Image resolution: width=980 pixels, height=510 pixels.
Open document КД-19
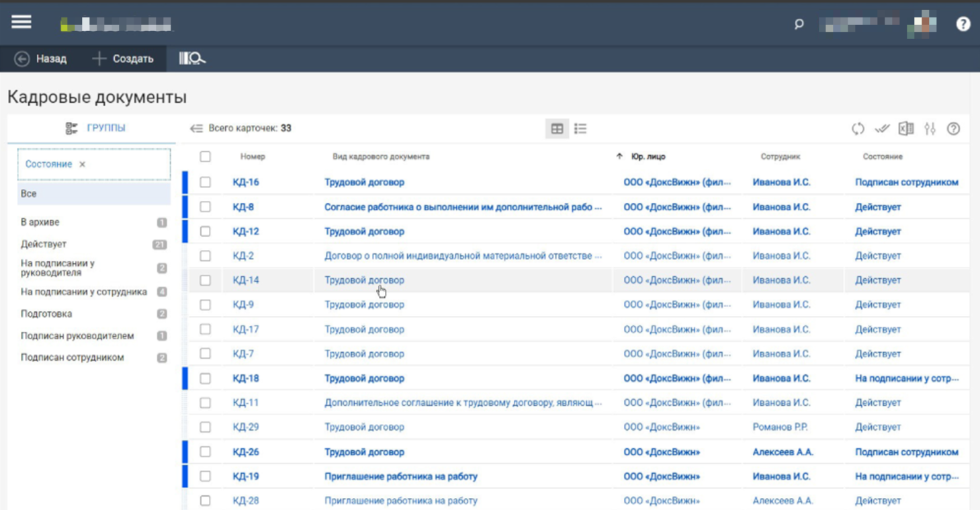click(x=246, y=476)
